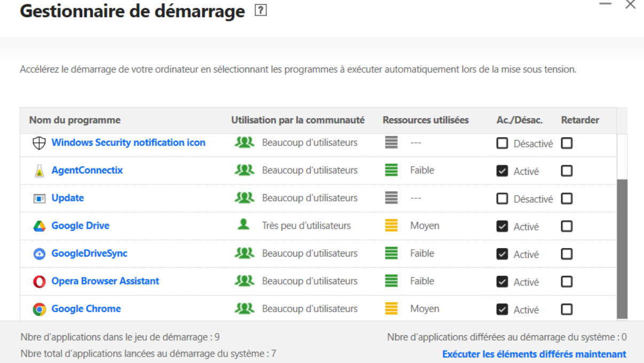644x363 pixels.
Task: Click the green users icon for AgentConnectix
Action: [x=244, y=170]
